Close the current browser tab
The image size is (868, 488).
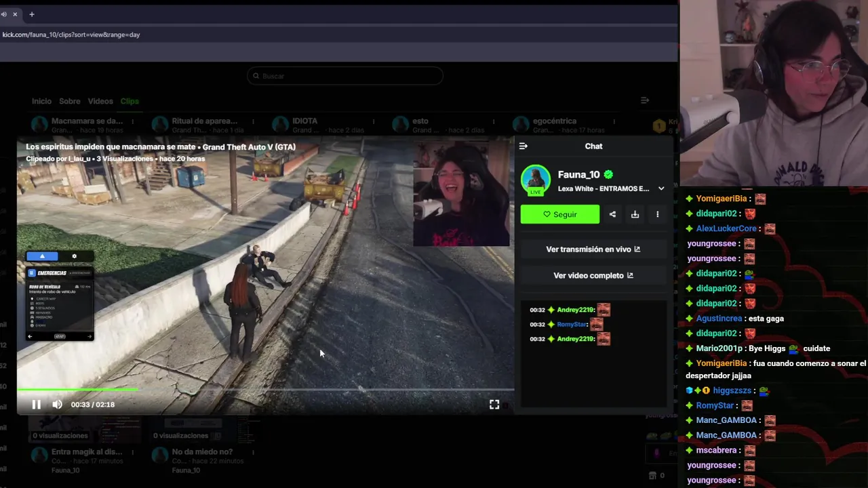[x=15, y=14]
